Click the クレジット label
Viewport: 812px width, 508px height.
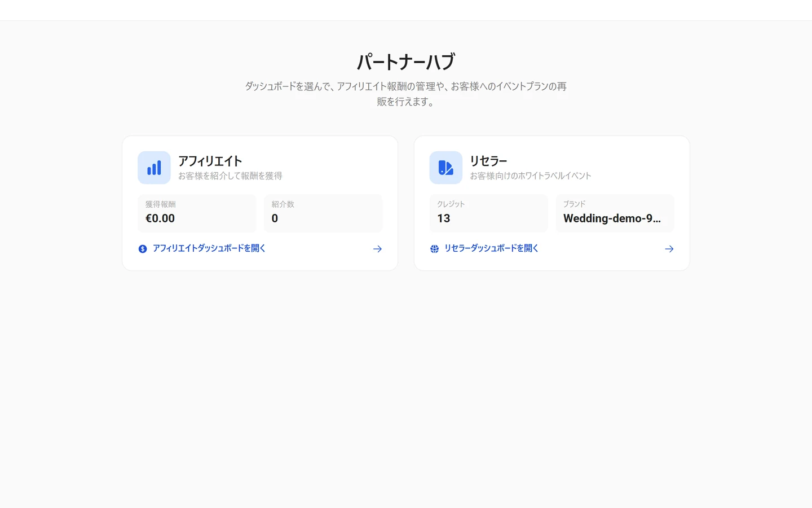tap(451, 204)
